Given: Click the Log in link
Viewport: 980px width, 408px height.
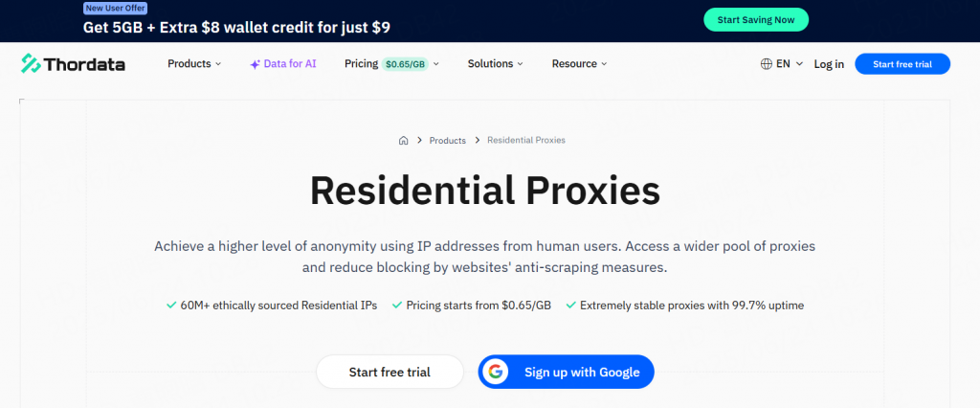Looking at the screenshot, I should [829, 64].
